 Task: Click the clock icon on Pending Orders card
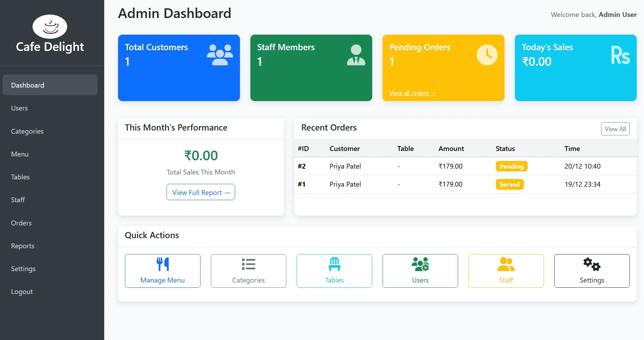pos(487,54)
